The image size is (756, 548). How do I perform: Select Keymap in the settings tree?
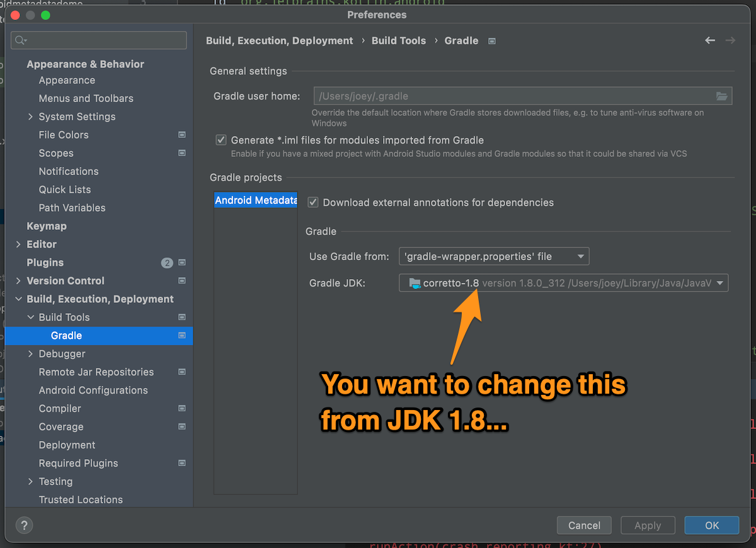pyautogui.click(x=47, y=225)
